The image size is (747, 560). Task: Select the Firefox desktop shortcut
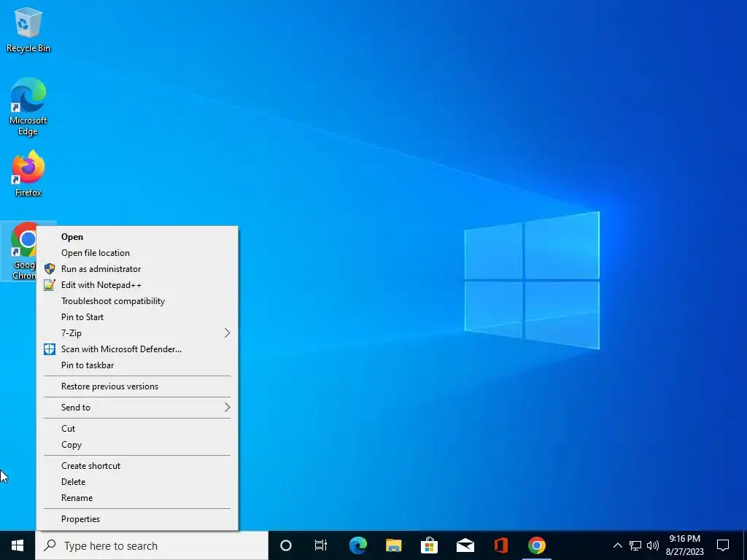[28, 174]
